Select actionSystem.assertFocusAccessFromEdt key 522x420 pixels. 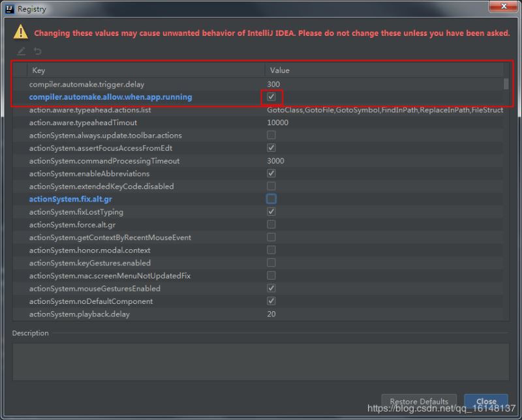point(100,148)
